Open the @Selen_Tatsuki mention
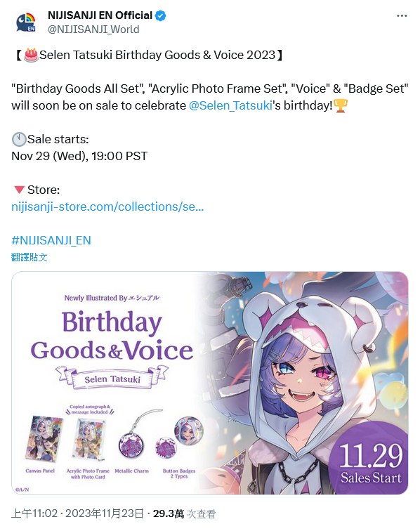This screenshot has width=420, height=531. click(230, 105)
